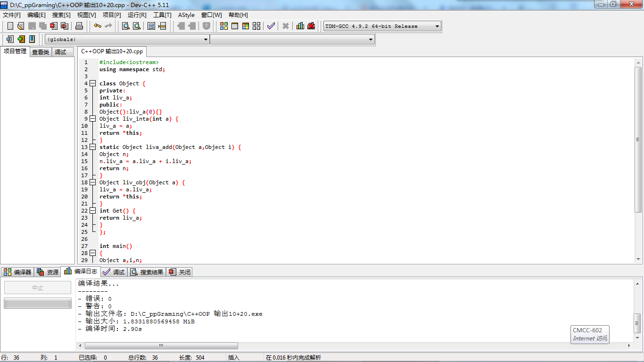Click the compile progress bar below 中止
The width and height of the screenshot is (644, 362).
pos(38,303)
